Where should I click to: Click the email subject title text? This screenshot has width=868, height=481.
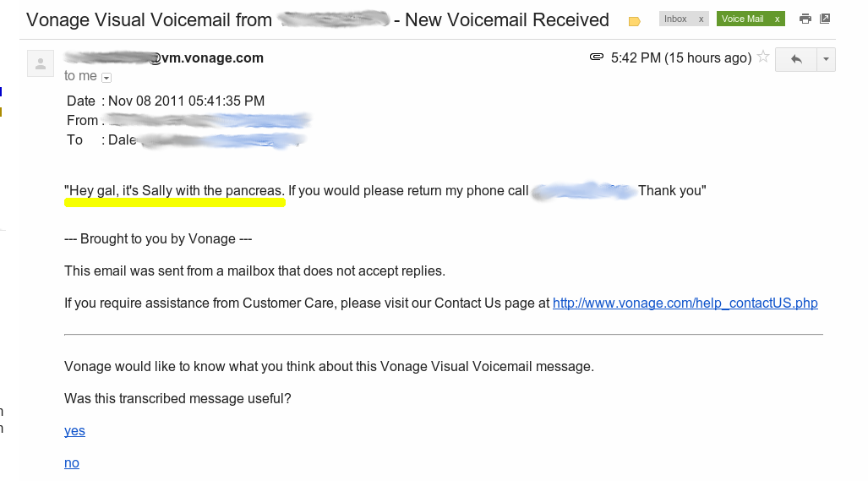[x=318, y=20]
